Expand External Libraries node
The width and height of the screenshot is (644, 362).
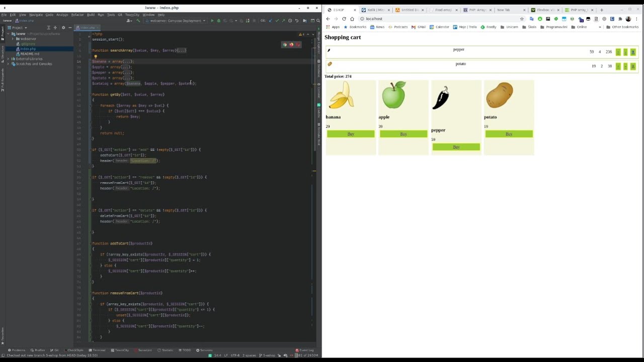click(9, 59)
